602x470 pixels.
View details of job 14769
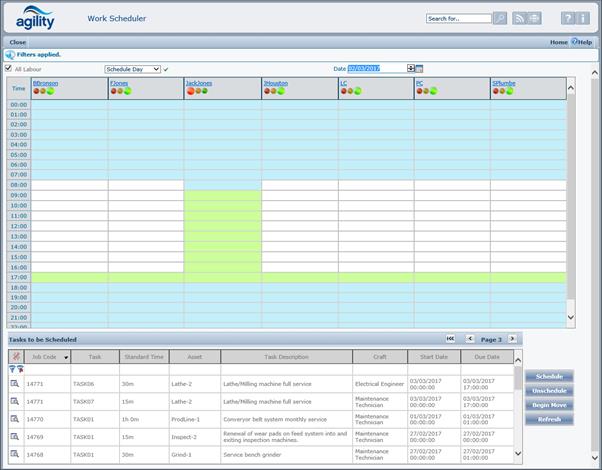click(x=15, y=437)
